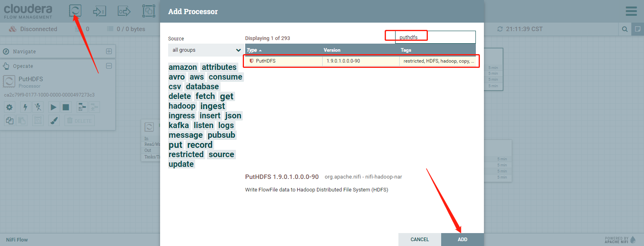Screen dimensions: 644x246
Task: Click the restricted shield icon on PutHDFS row
Action: click(252, 61)
